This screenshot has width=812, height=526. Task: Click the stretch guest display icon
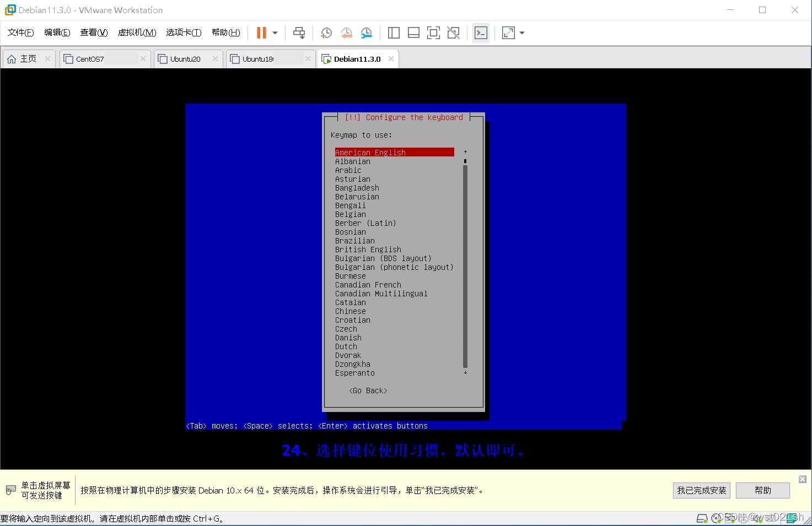pyautogui.click(x=508, y=33)
